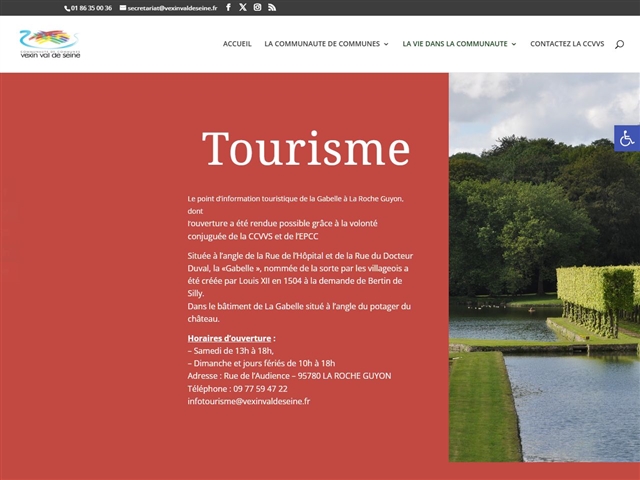
Task: Click phone number 01 86 35 00 36
Action: 91,8
